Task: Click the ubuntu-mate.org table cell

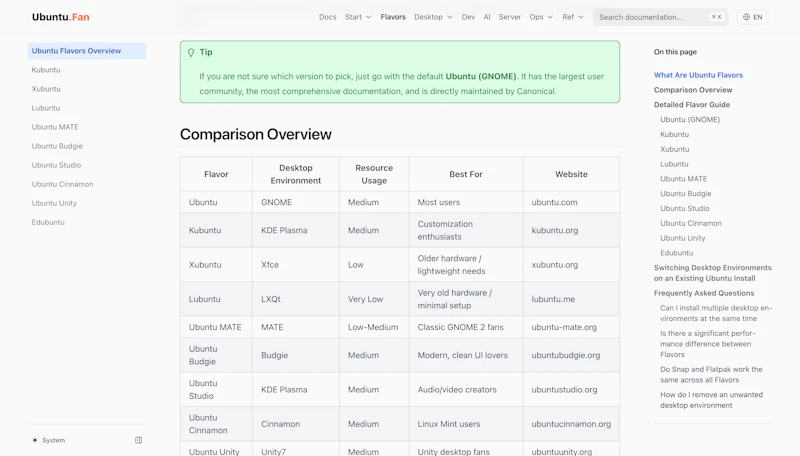Action: [571, 327]
